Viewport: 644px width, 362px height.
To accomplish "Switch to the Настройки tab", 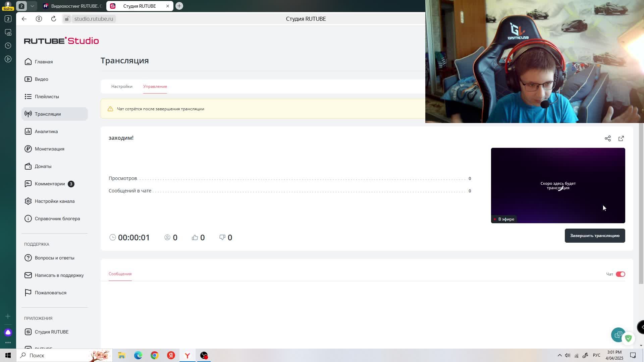I will coord(122,86).
